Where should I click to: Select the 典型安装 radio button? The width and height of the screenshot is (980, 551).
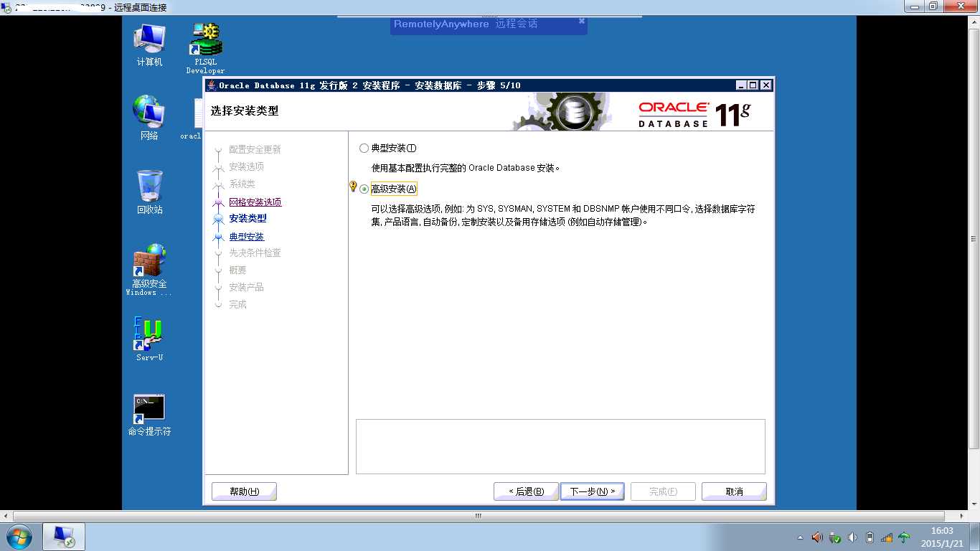[364, 149]
